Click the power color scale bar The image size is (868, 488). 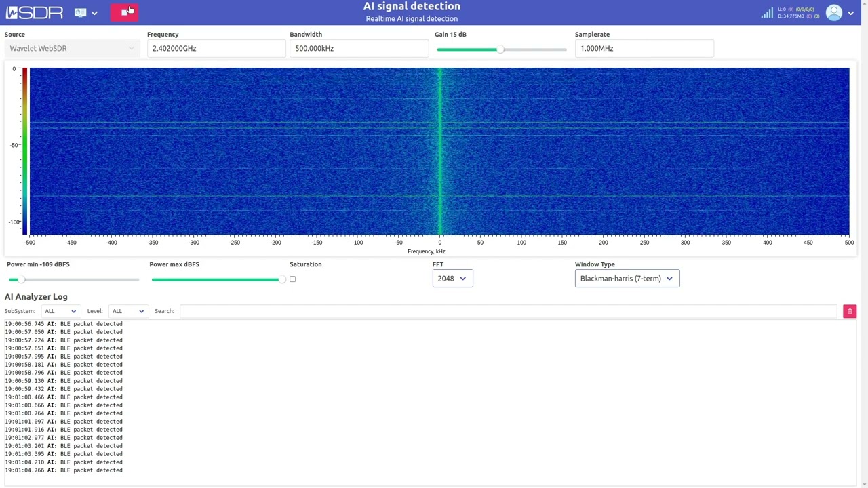pyautogui.click(x=24, y=150)
